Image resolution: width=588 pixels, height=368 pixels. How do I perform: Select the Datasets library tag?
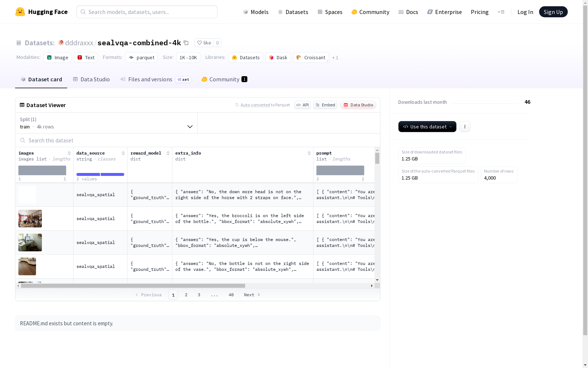pyautogui.click(x=246, y=57)
